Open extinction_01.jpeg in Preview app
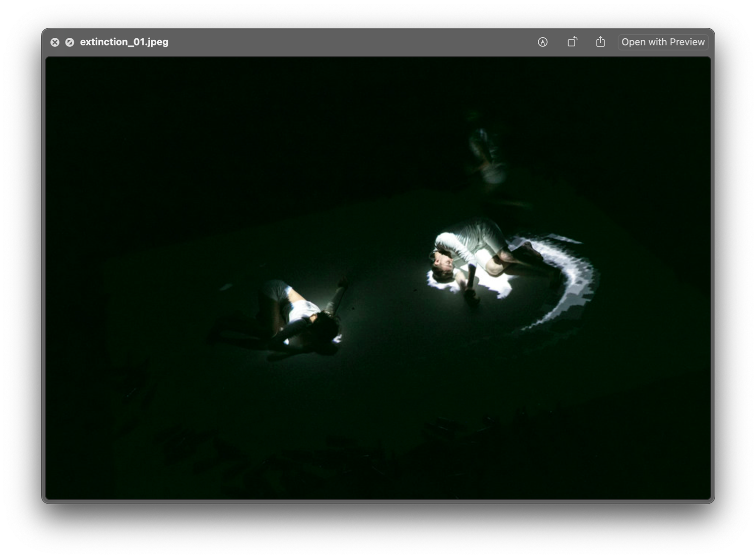This screenshot has width=756, height=558. tap(663, 42)
